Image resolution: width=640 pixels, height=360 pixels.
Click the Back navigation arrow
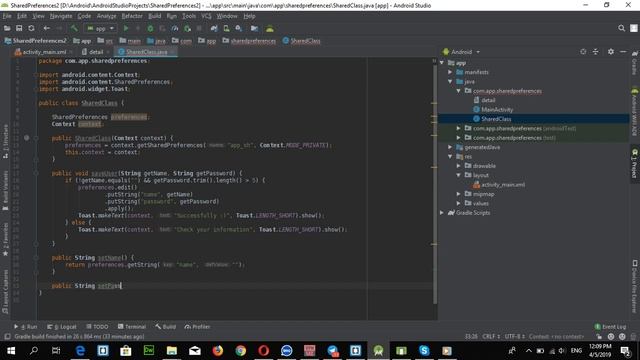click(x=47, y=28)
